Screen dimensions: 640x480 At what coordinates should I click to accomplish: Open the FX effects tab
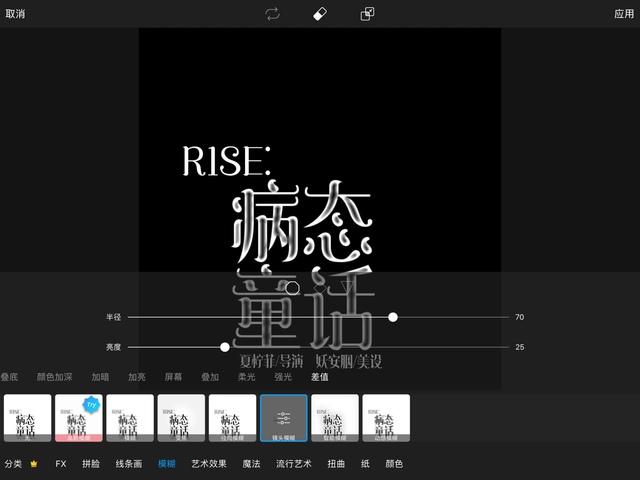click(x=61, y=464)
